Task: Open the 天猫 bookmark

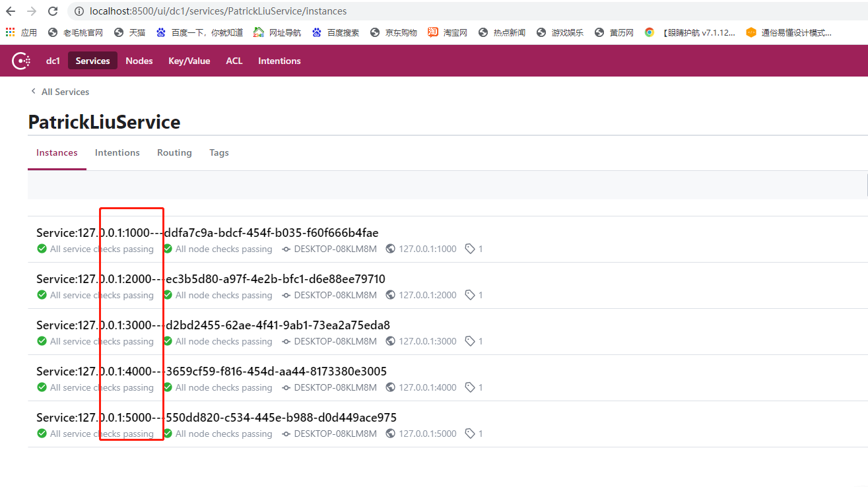Action: (129, 32)
